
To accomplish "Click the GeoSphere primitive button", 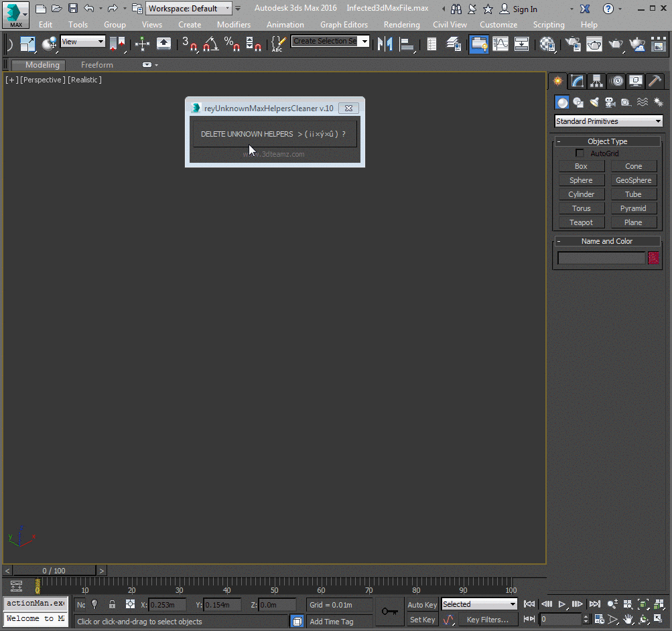I will (633, 180).
